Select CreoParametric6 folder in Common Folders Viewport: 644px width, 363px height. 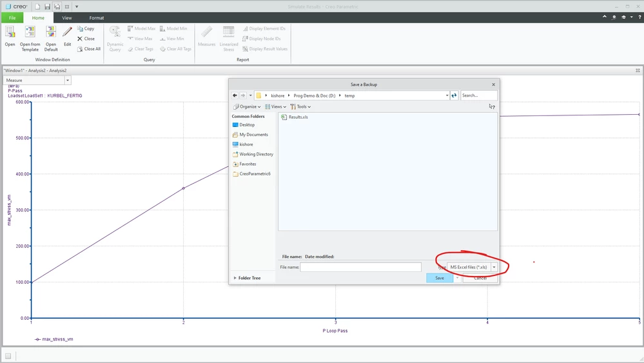click(x=251, y=173)
